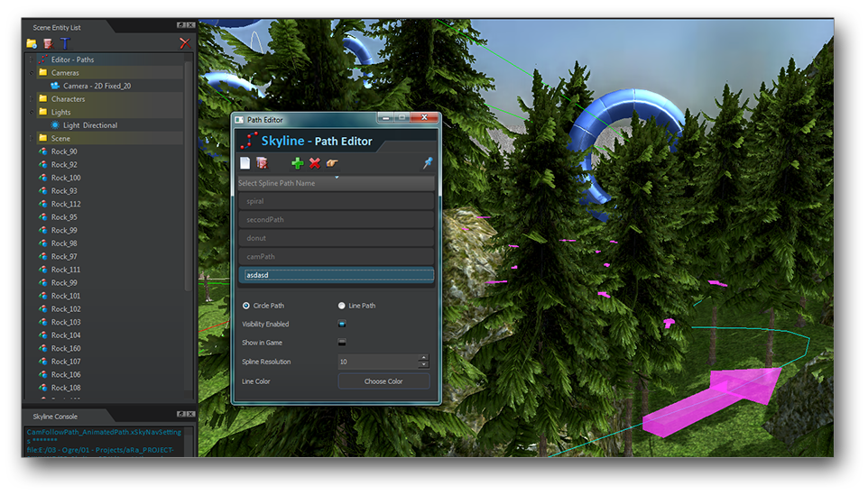Click the camera icon of Camera - 2D Fixed_20
The image size is (868, 495).
[x=55, y=86]
